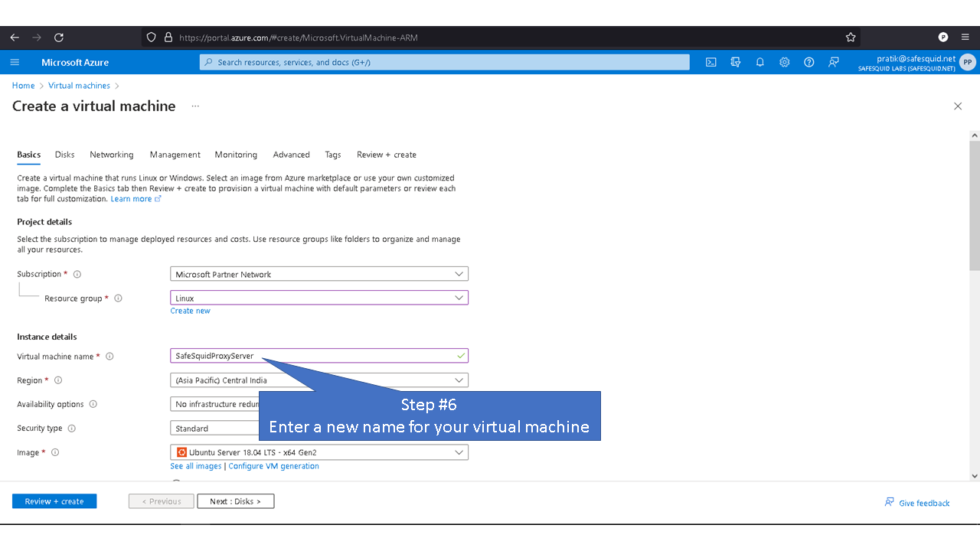980x551 pixels.
Task: Click the Give feedback link
Action: pos(917,503)
